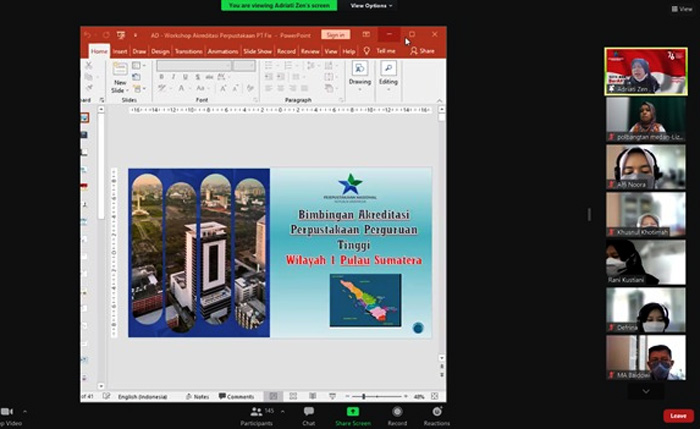Viewport: 700px width, 429px height.
Task: Click the Numbering list icon
Action: (290, 66)
